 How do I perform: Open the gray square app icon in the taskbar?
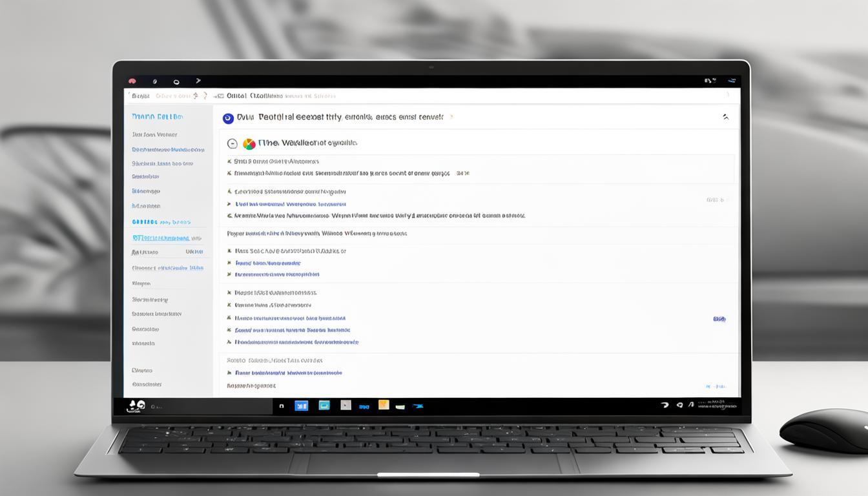(x=346, y=406)
